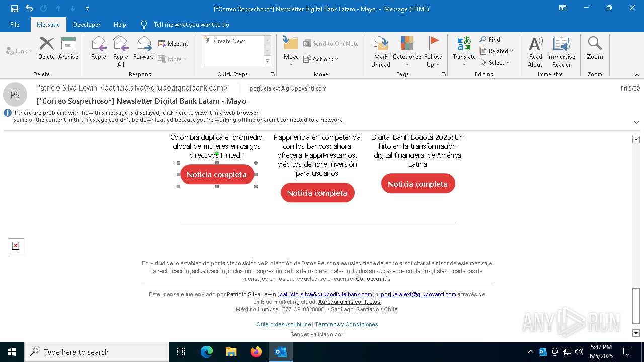Show hidden system tray icons

click(530, 352)
